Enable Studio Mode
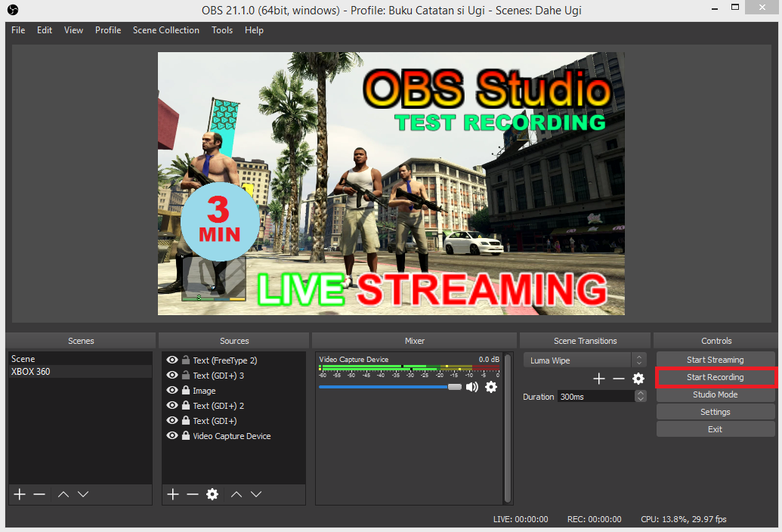Image resolution: width=782 pixels, height=532 pixels. 716,394
